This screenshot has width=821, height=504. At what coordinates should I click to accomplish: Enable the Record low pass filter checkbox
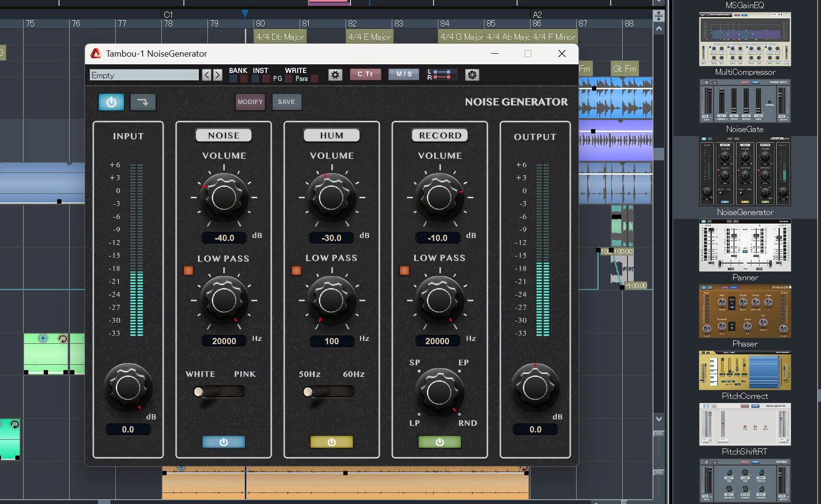(x=404, y=271)
